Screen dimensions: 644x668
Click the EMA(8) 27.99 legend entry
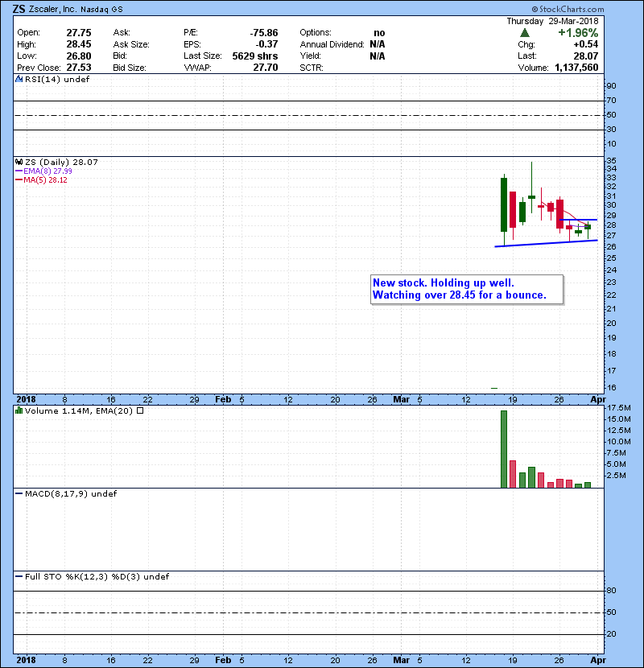pos(43,171)
